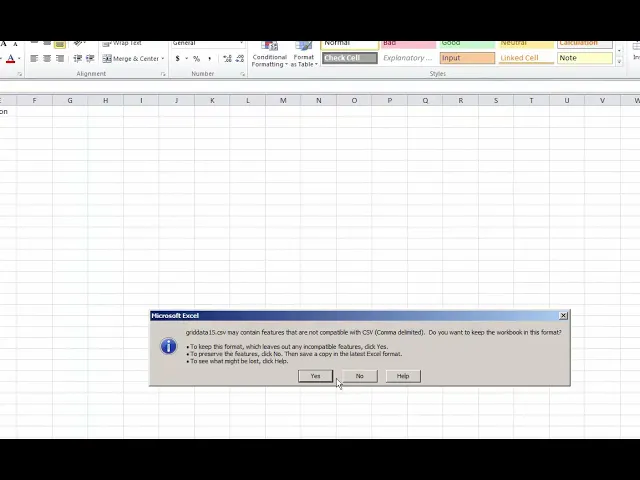Viewport: 640px width, 480px height.
Task: Apply the Check Cell style
Action: [348, 58]
